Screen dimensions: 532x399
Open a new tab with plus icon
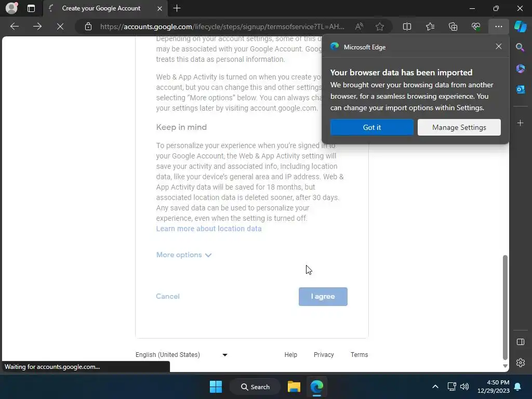177,8
